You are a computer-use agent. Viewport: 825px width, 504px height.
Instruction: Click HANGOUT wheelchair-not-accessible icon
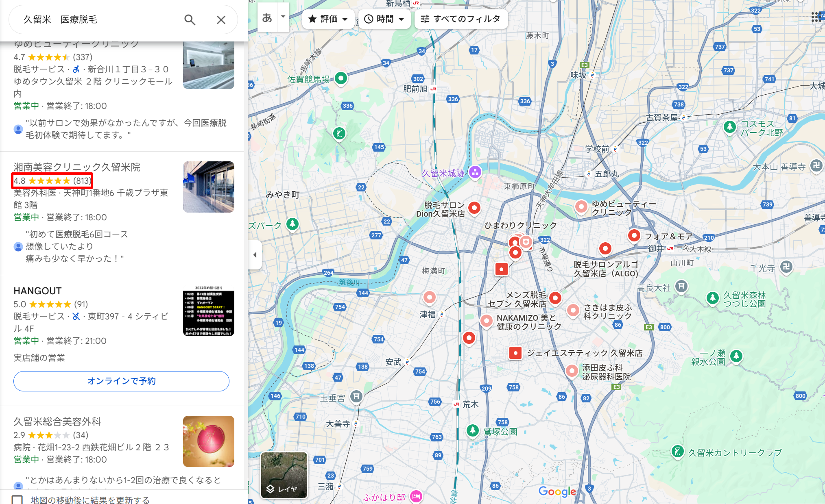(x=76, y=316)
